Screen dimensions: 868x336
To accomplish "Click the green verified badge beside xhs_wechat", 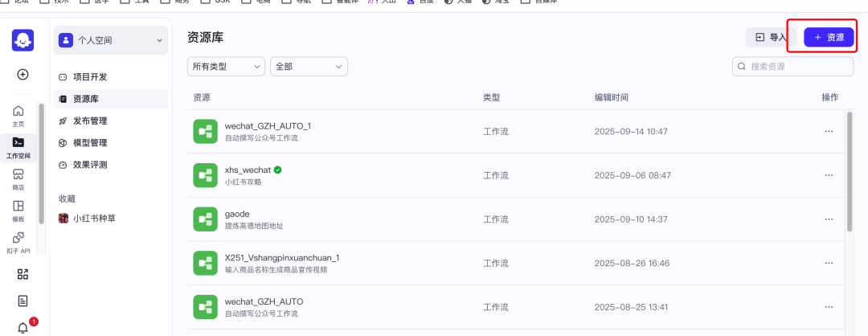I will (x=278, y=170).
